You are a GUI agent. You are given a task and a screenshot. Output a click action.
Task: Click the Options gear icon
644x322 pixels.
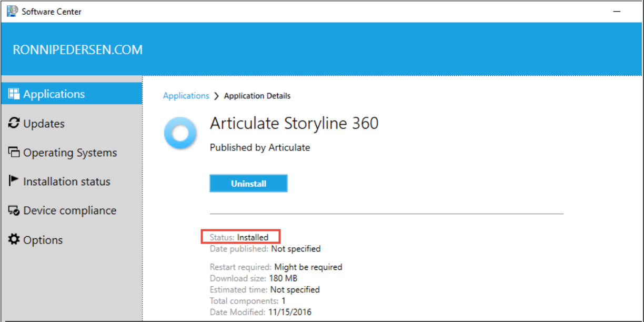14,239
